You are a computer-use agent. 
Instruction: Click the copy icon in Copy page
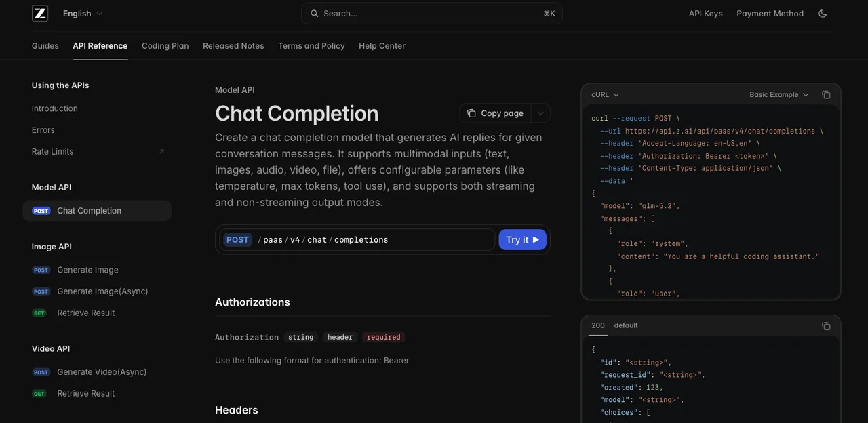pyautogui.click(x=471, y=113)
